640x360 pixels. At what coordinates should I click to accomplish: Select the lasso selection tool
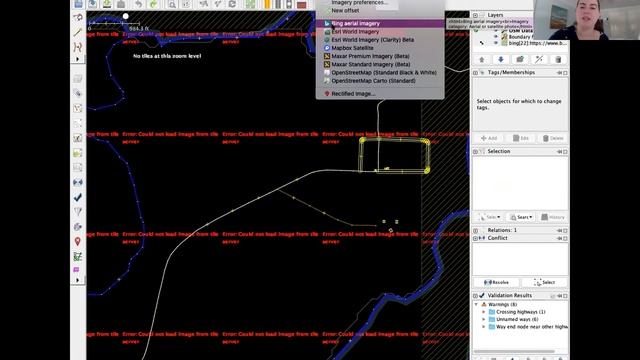(x=78, y=17)
